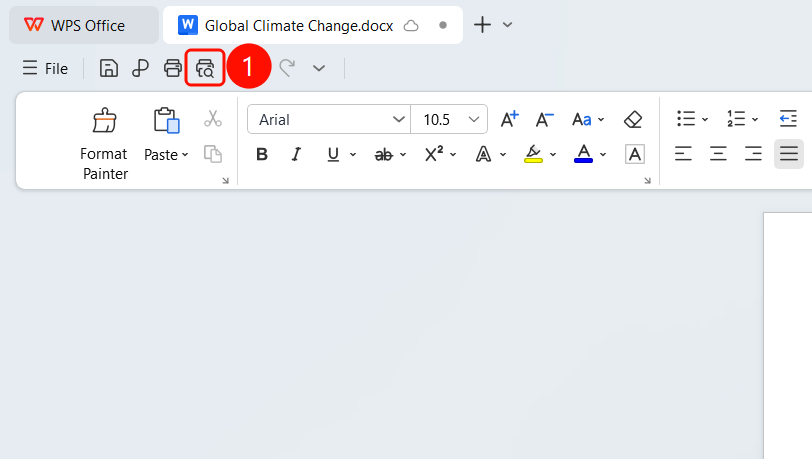Click the Paste clipboard icon
Image resolution: width=812 pixels, height=459 pixels.
coord(166,121)
